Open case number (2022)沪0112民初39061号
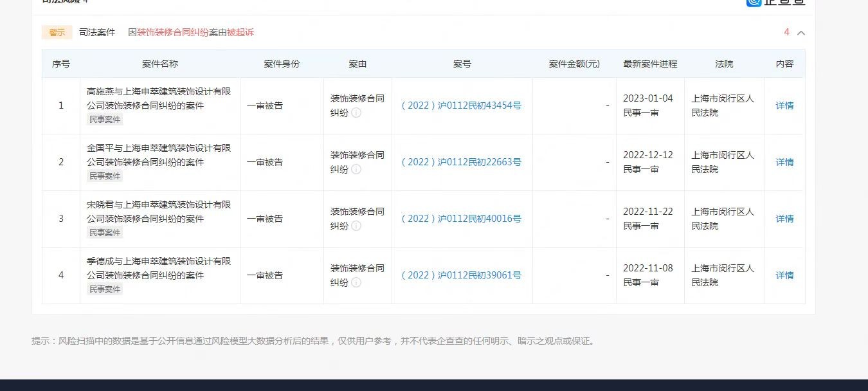The height and width of the screenshot is (391, 868). tap(461, 275)
